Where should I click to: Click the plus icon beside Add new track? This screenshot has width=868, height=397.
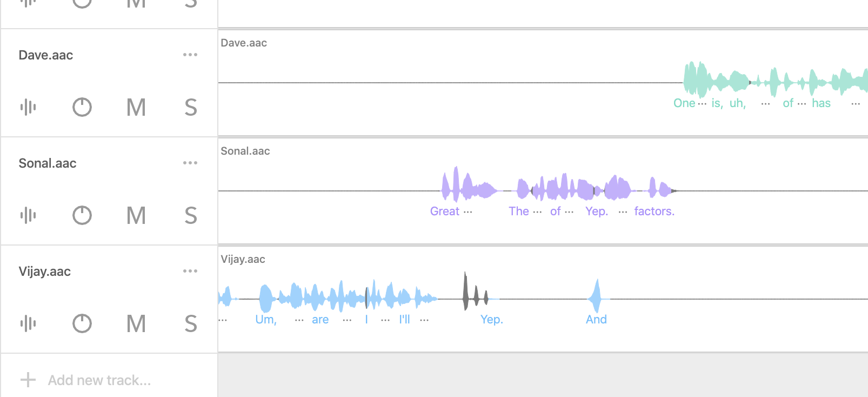point(28,380)
